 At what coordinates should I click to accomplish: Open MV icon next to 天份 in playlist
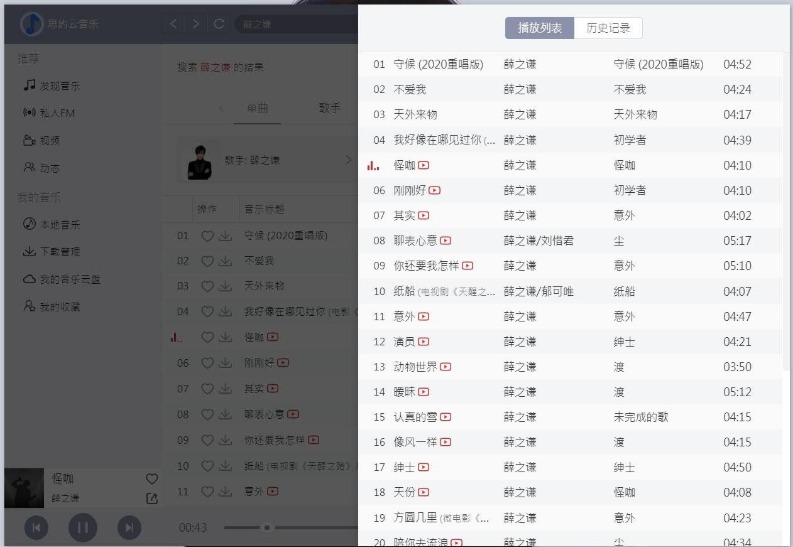424,492
